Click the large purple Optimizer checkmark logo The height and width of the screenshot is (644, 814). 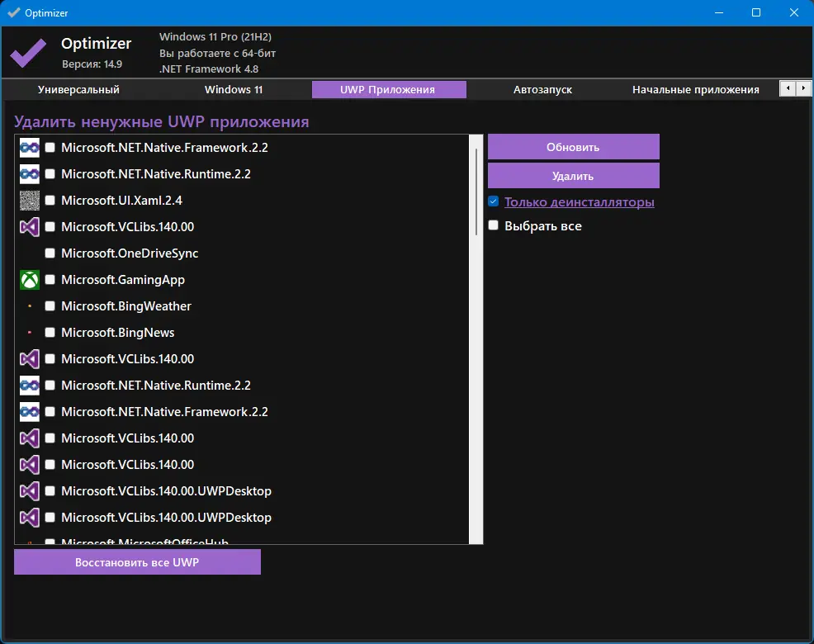coord(28,53)
